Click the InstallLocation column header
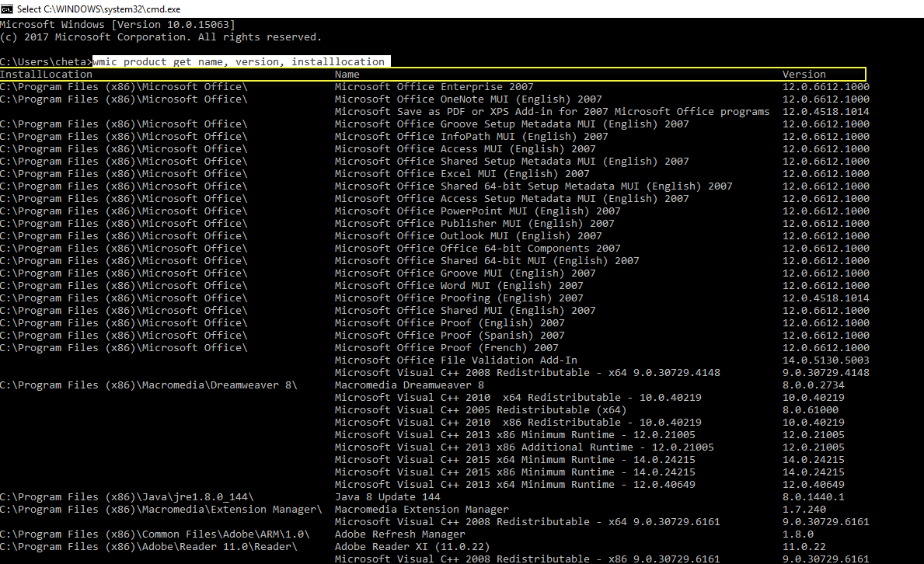The image size is (924, 564). point(47,75)
